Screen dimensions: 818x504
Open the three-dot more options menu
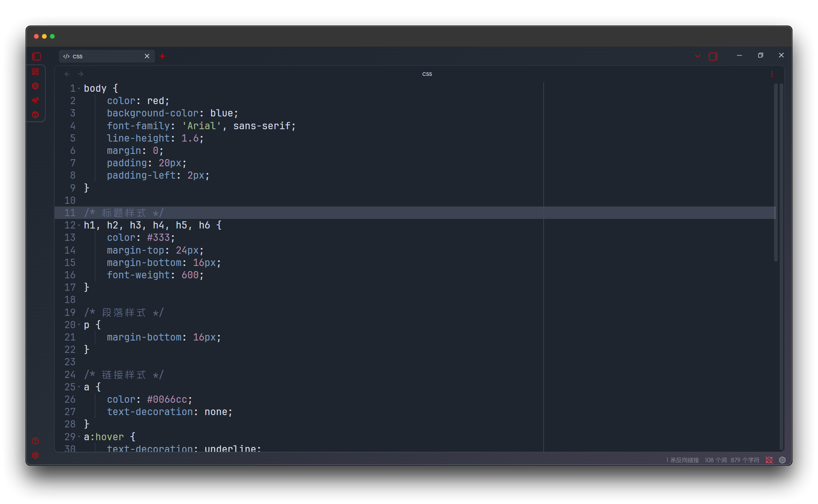(x=772, y=74)
